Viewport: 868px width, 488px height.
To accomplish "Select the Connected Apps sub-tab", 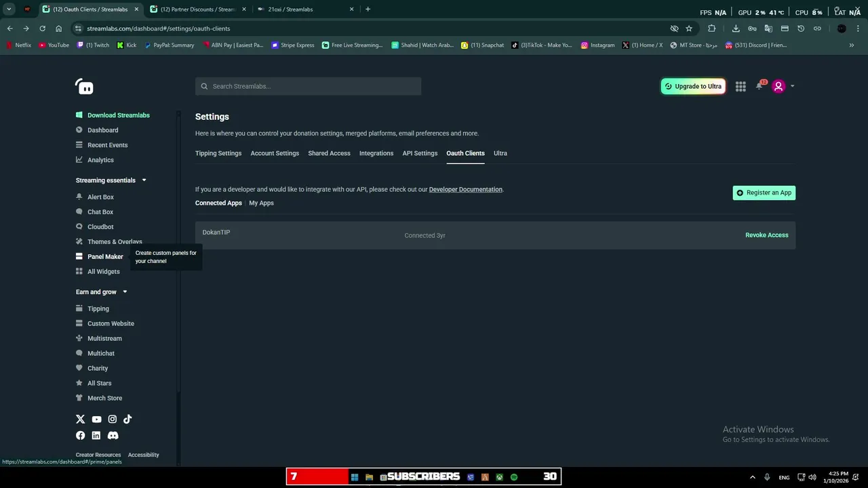I will pos(218,203).
